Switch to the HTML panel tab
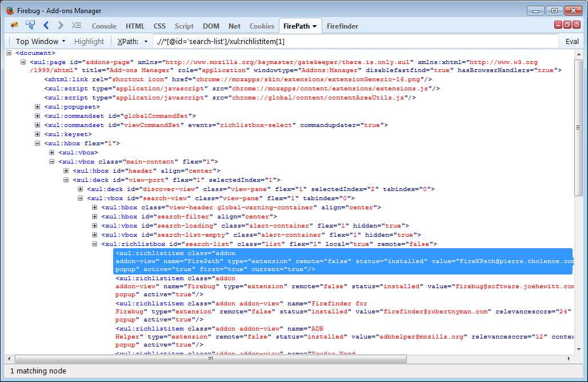 pos(135,26)
